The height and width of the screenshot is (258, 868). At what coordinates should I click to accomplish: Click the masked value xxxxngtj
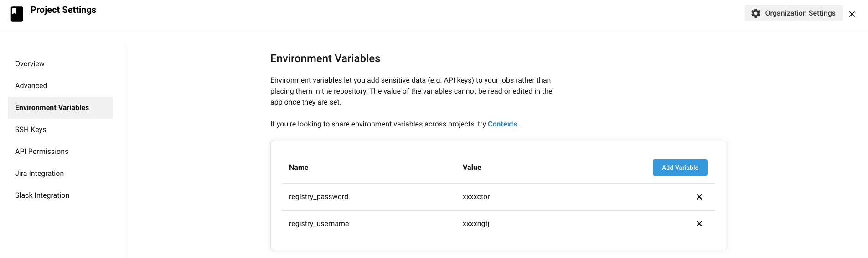(x=475, y=224)
